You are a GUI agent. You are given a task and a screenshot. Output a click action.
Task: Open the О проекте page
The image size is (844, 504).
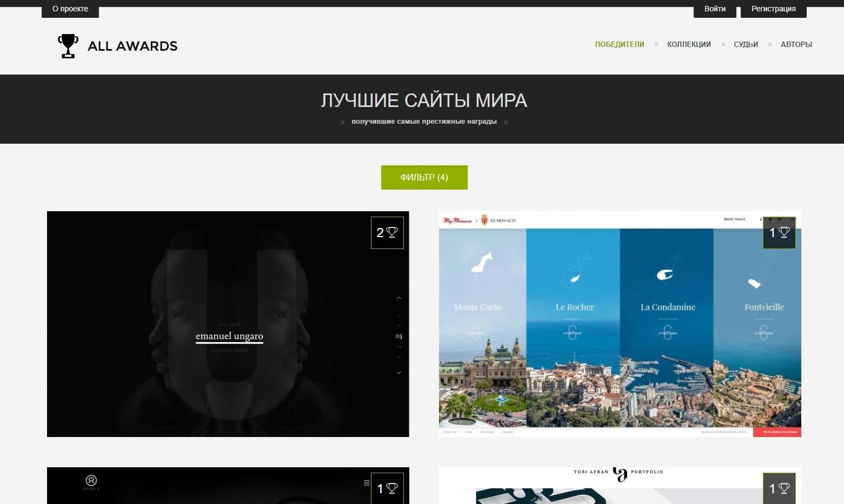click(70, 8)
